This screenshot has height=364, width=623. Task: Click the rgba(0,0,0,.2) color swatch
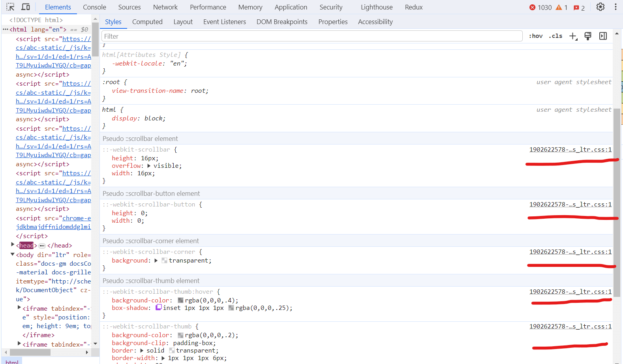[180, 335]
